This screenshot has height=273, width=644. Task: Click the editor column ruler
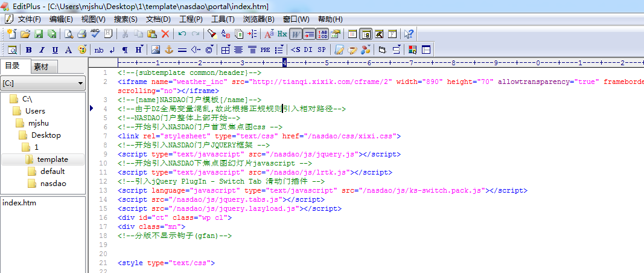pos(381,63)
